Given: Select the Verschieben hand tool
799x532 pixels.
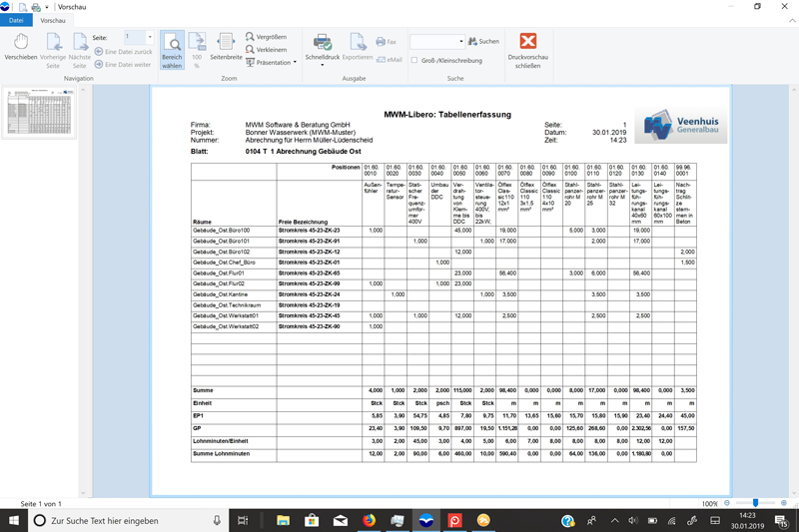Looking at the screenshot, I should pos(20,47).
